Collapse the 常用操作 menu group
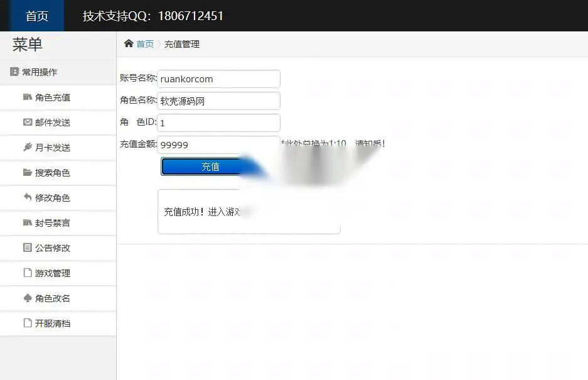 pos(58,72)
